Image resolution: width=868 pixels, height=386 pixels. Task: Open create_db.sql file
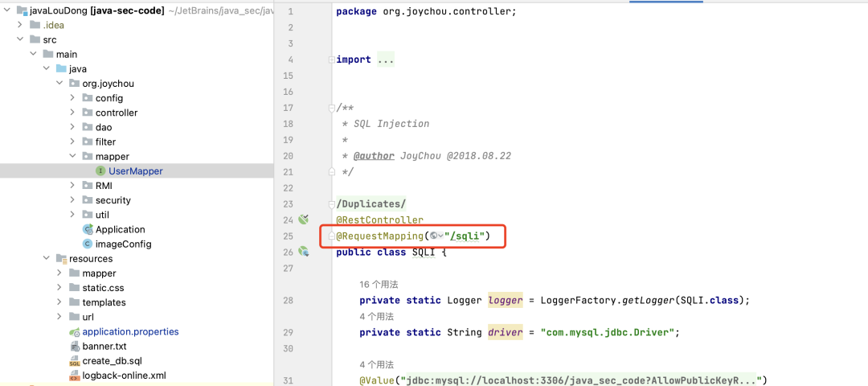tap(112, 361)
